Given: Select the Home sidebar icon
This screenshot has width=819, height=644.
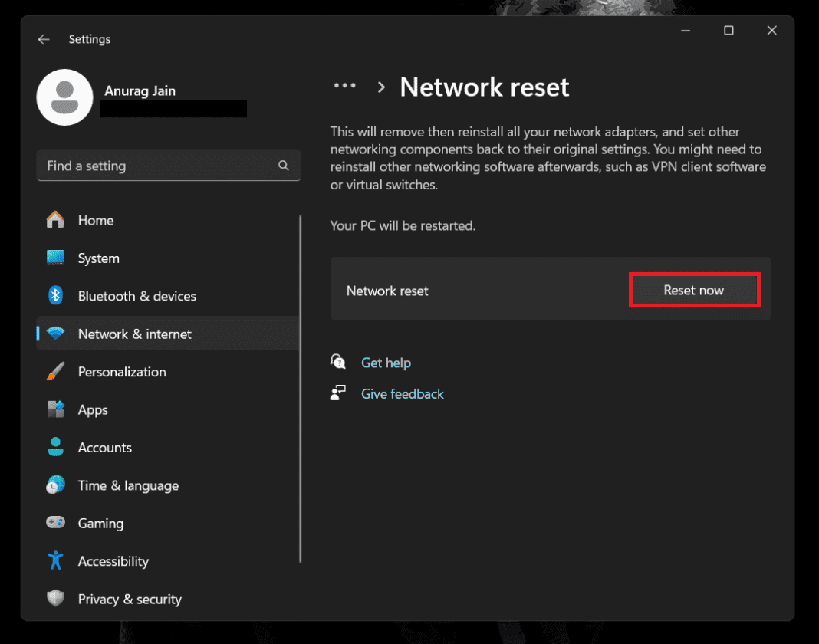Looking at the screenshot, I should point(55,220).
